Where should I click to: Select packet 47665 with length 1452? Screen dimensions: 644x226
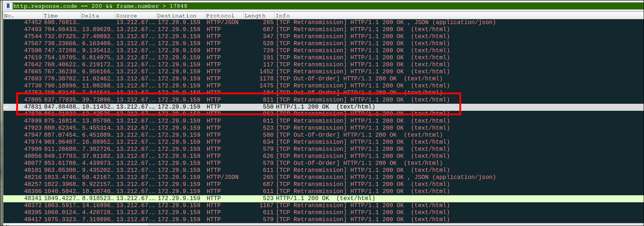point(323,72)
